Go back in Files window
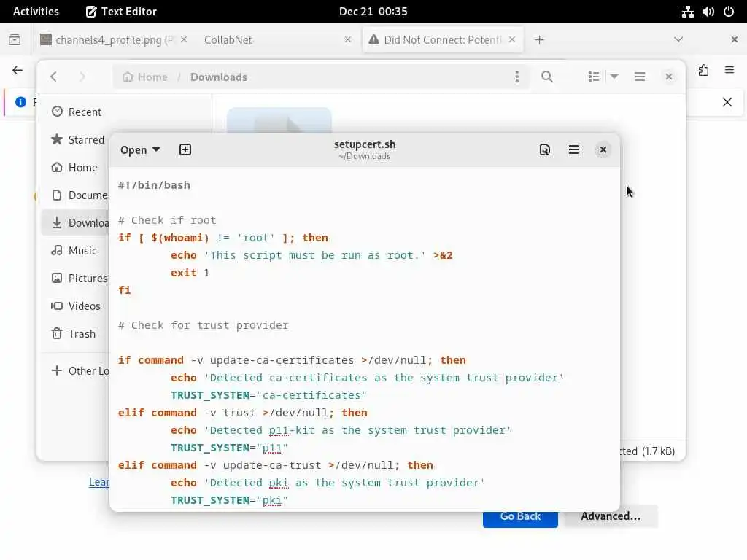 click(x=54, y=77)
